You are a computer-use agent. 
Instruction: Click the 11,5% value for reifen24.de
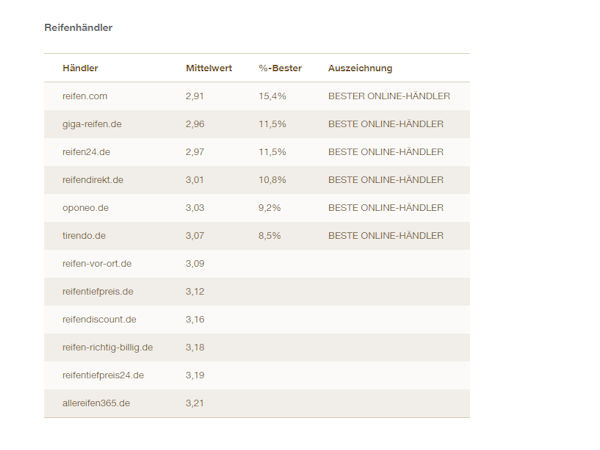pos(272,152)
